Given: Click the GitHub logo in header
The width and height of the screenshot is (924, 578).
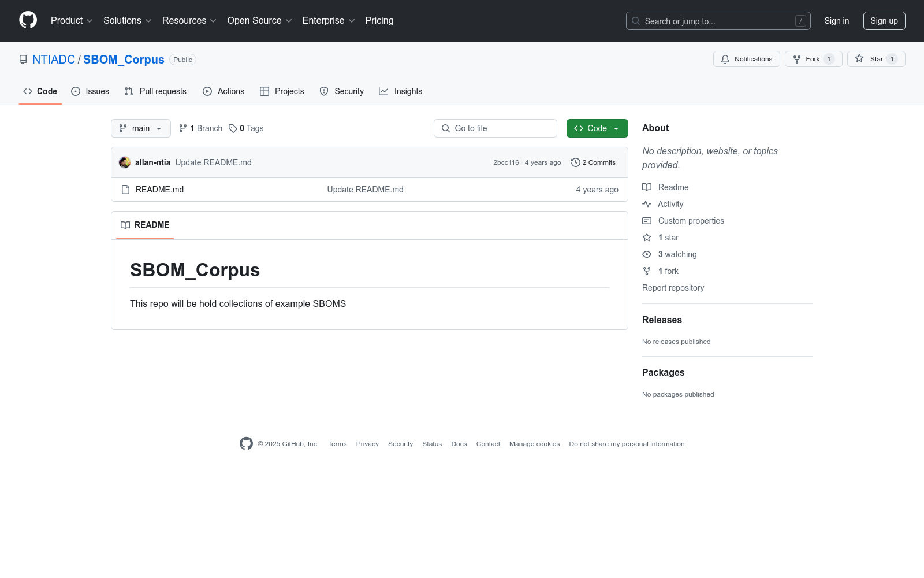Looking at the screenshot, I should [x=28, y=20].
